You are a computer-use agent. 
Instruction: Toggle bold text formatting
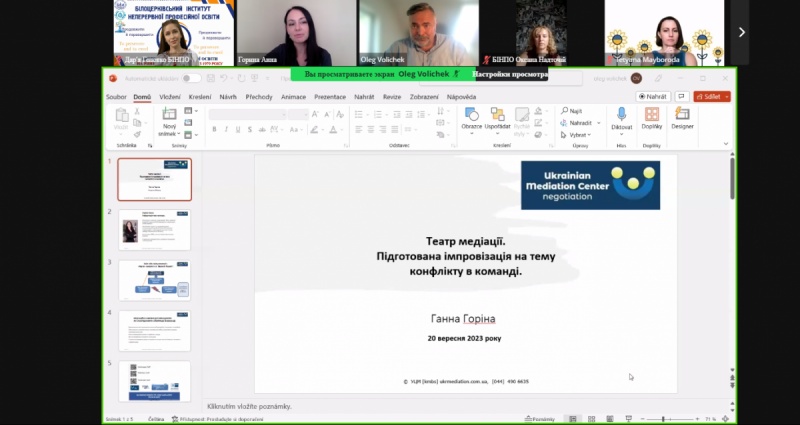point(215,129)
